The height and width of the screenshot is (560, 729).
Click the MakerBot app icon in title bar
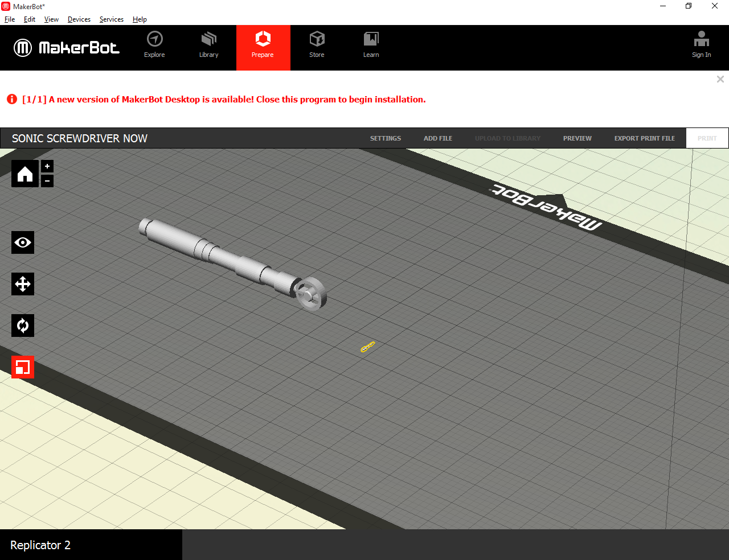[x=6, y=6]
